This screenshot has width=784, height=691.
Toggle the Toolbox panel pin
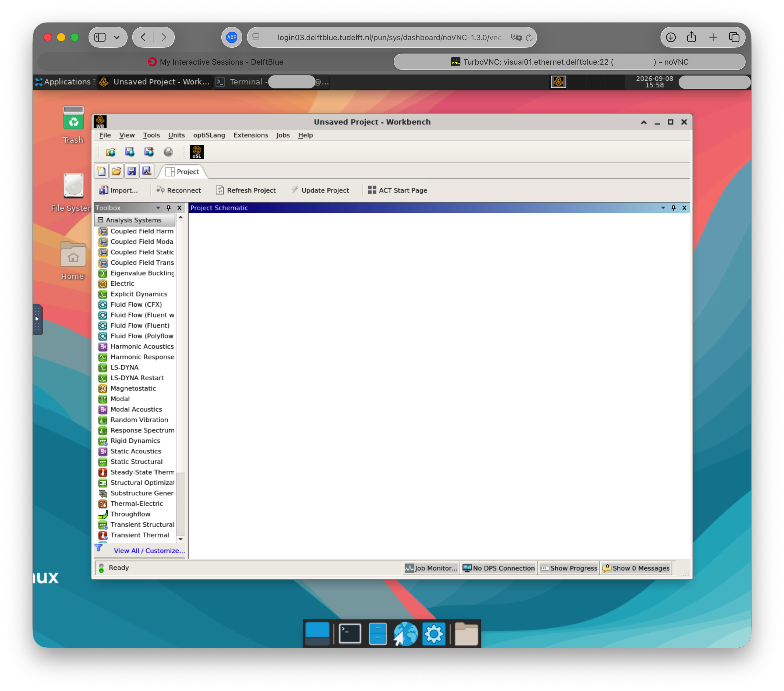tap(168, 208)
